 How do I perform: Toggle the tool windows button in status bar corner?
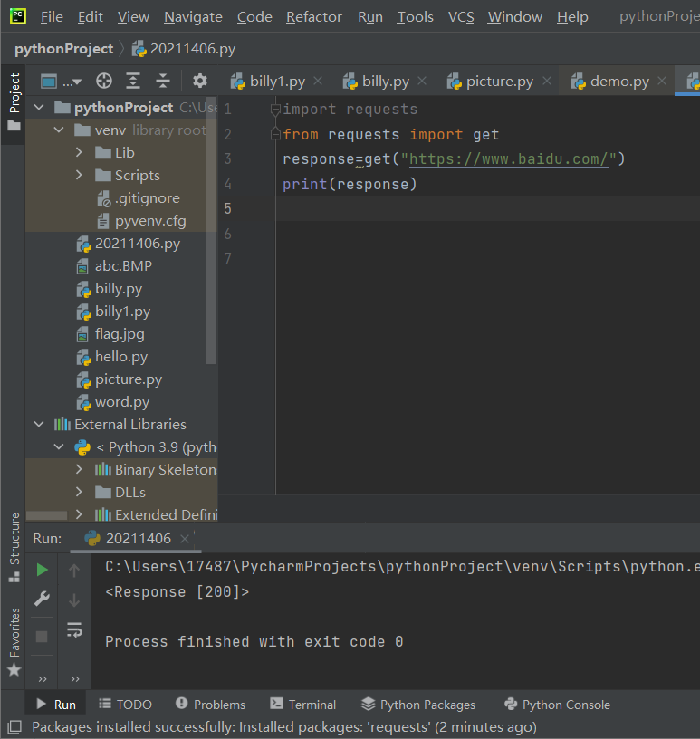coord(14,727)
